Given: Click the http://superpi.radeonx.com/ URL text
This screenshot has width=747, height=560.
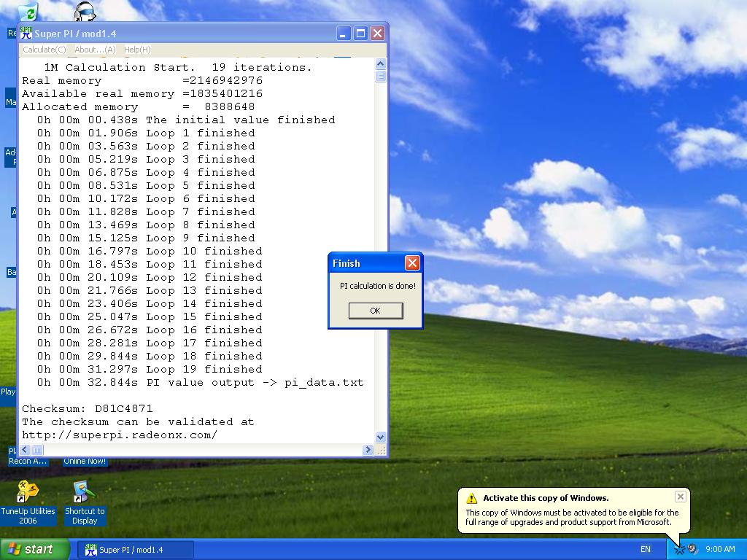Looking at the screenshot, I should (120, 435).
